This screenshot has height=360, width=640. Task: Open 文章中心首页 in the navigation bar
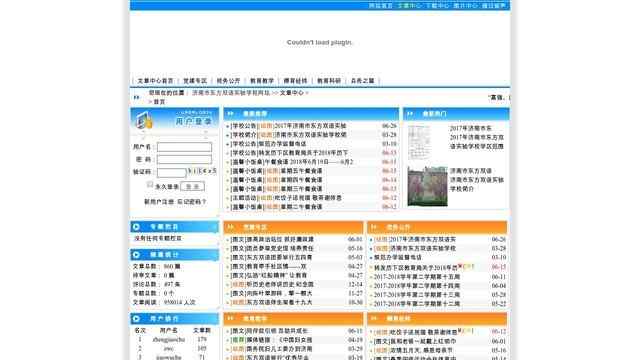pyautogui.click(x=155, y=81)
